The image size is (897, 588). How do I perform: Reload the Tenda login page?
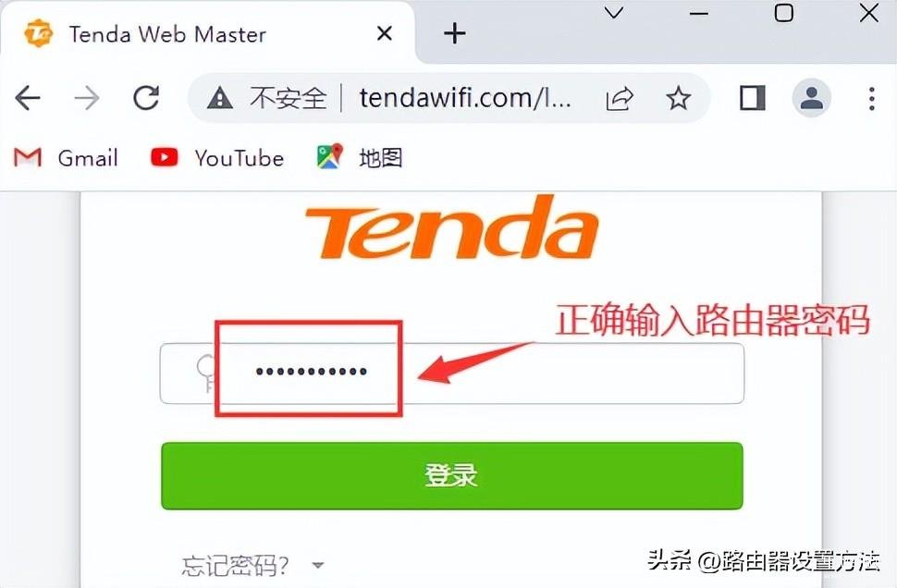146,98
